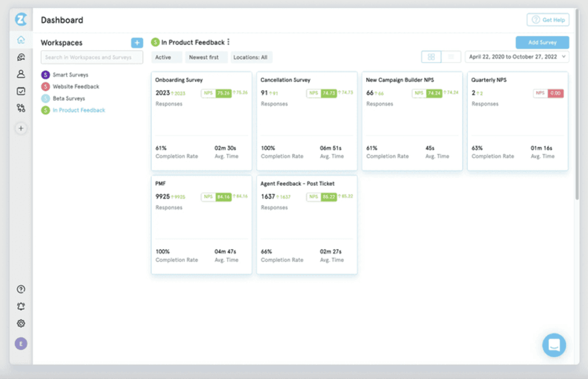
Task: Open the contacts person icon in sidebar
Action: (x=21, y=74)
